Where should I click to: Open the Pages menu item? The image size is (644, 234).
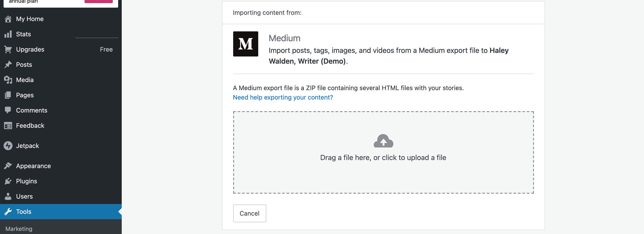[x=25, y=95]
